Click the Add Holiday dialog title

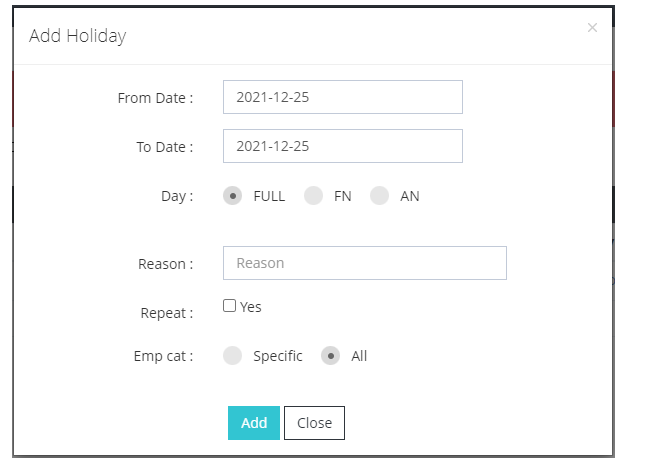(78, 36)
